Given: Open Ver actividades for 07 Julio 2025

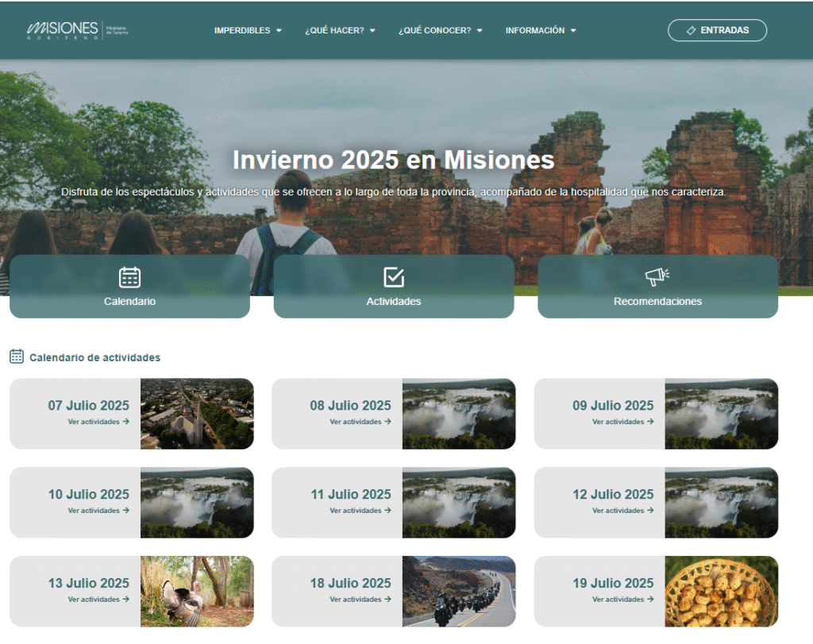Looking at the screenshot, I should point(98,422).
